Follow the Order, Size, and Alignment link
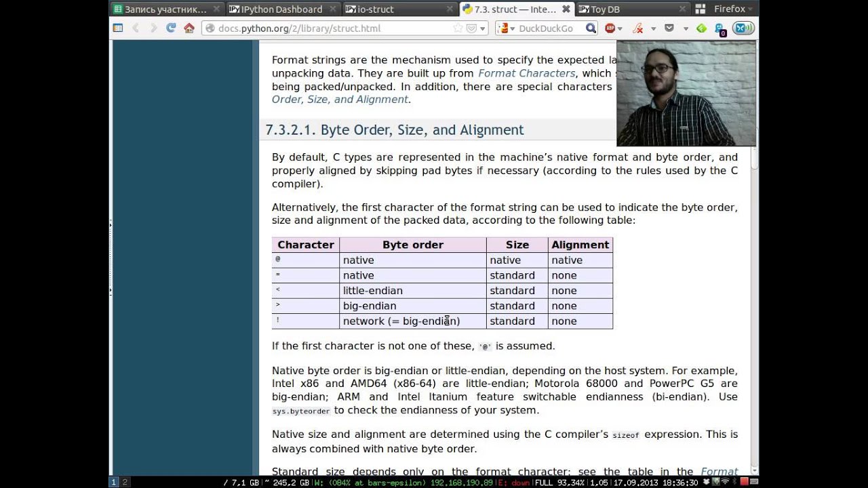The width and height of the screenshot is (868, 488). (340, 100)
